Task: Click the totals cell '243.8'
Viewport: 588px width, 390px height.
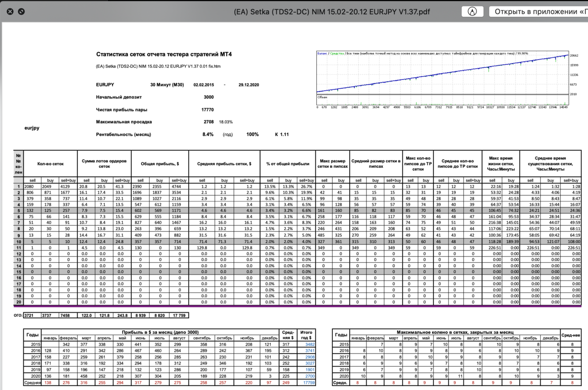Action: click(123, 315)
